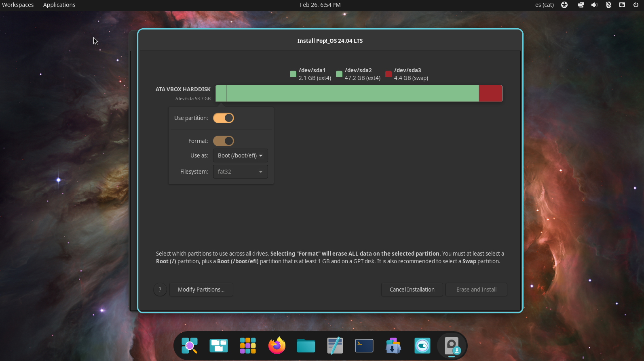Open the accessibility menu icon
This screenshot has width=644, height=361.
[x=564, y=5]
